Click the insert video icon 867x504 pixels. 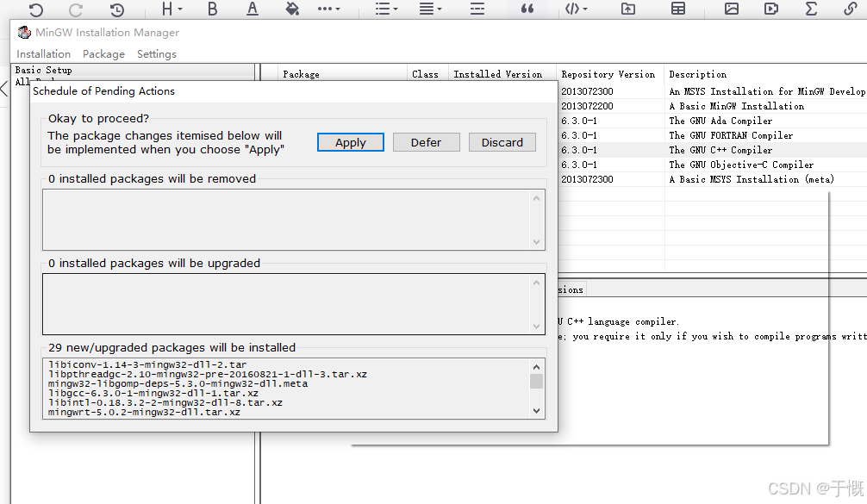[771, 9]
